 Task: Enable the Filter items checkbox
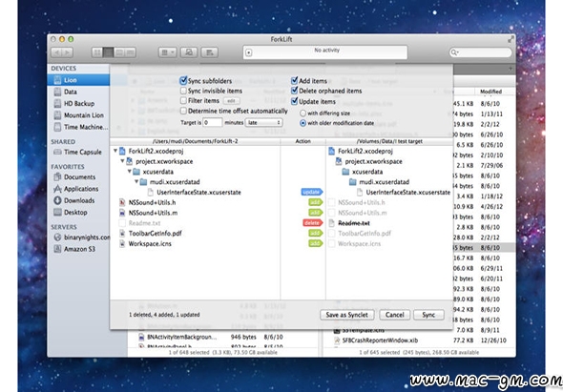(x=183, y=101)
